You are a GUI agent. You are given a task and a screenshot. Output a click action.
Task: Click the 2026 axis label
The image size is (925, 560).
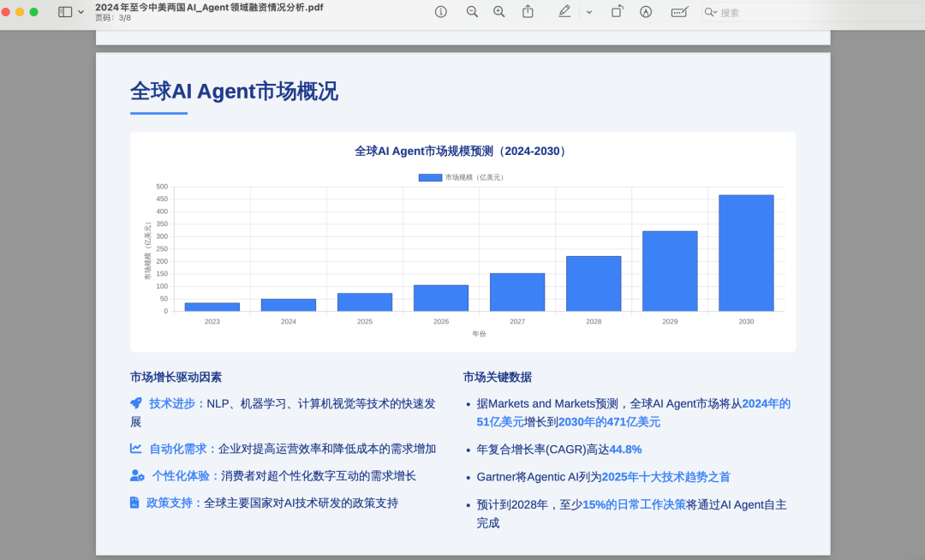click(x=441, y=322)
